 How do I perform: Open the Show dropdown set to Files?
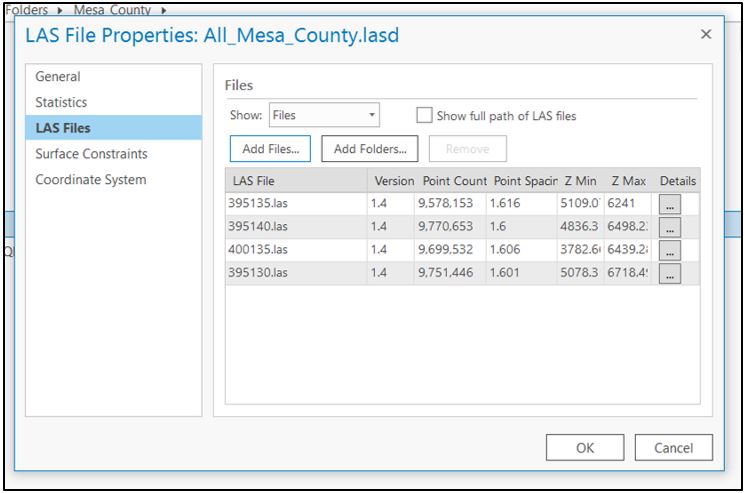pos(324,115)
